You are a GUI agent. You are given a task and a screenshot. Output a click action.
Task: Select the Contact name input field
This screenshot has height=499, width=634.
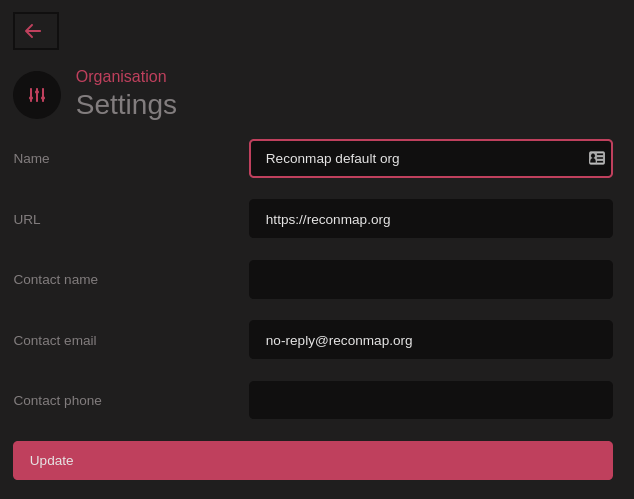click(x=431, y=279)
